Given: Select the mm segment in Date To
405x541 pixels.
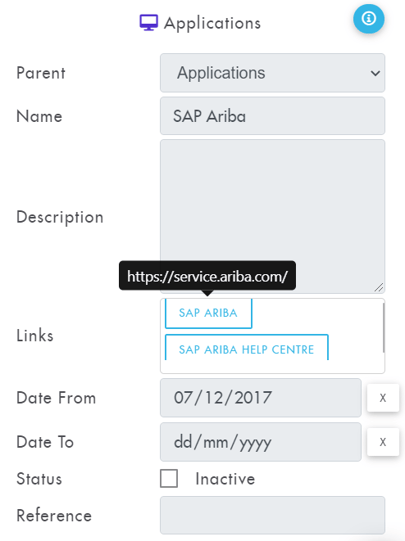Looking at the screenshot, I should pyautogui.click(x=216, y=442).
